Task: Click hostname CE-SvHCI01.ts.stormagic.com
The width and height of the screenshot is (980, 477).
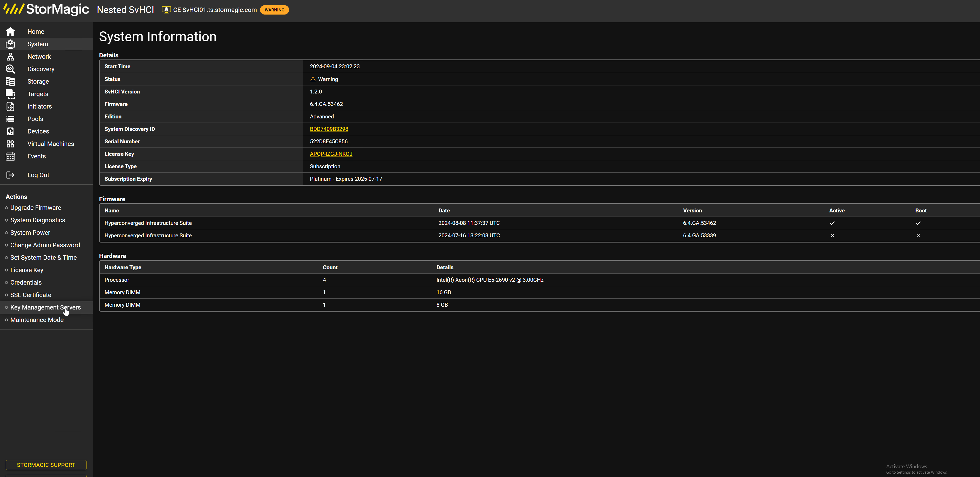Action: (215, 10)
